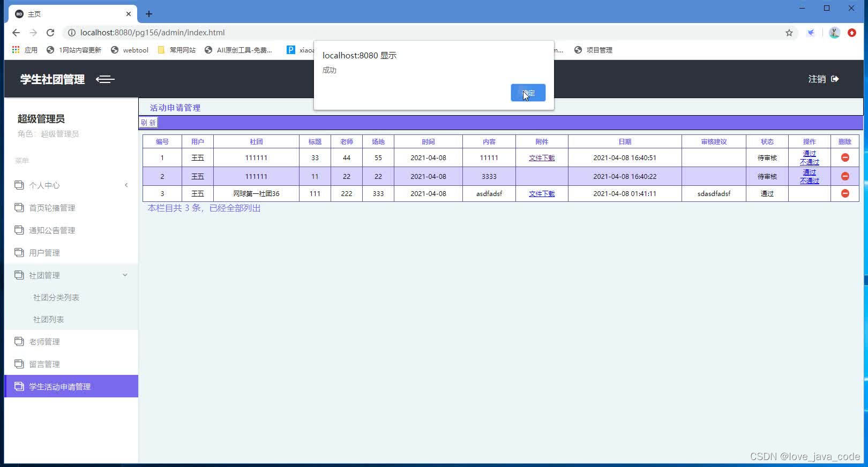This screenshot has height=467, width=868.
Task: Open new browser tab plus button
Action: (149, 14)
